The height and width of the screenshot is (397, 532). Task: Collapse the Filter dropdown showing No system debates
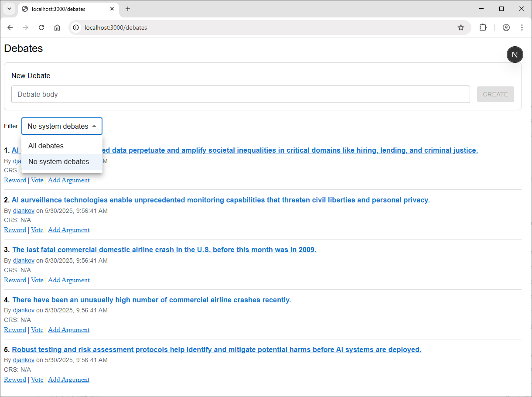(62, 126)
